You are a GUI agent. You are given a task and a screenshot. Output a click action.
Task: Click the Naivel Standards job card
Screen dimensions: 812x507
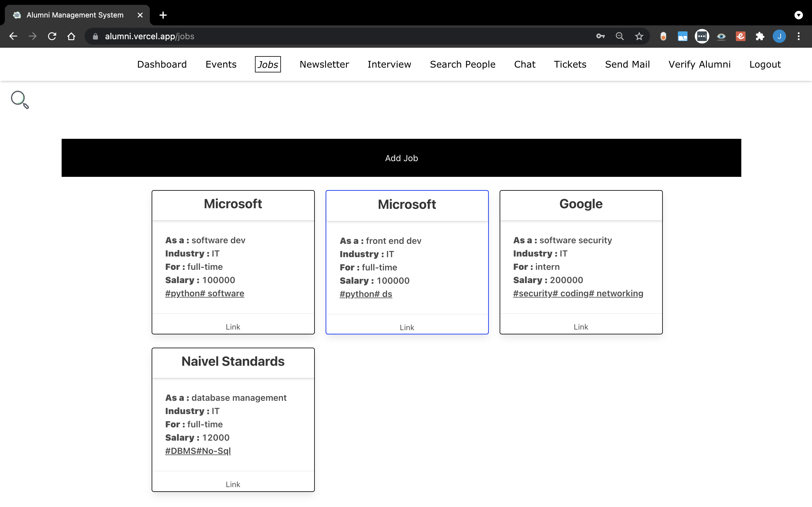(233, 419)
